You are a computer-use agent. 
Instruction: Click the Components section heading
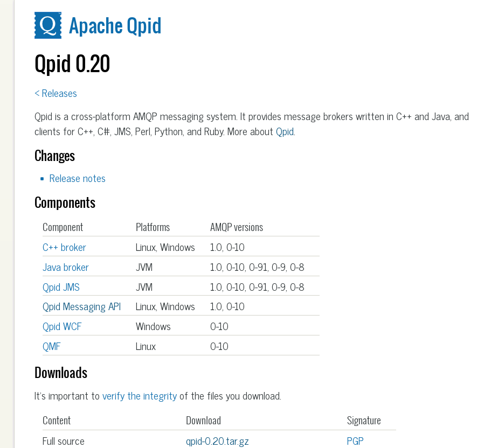click(65, 202)
